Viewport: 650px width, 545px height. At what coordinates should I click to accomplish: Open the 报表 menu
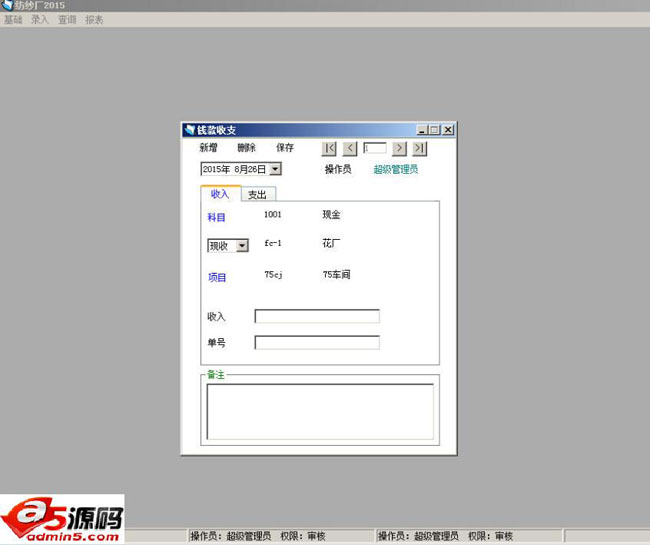(x=94, y=19)
